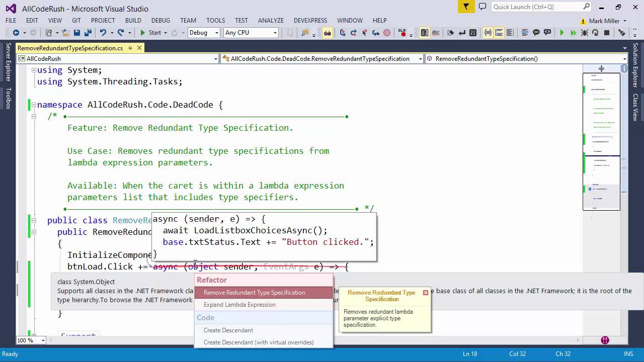Click the speech bubble comment icon in toolbar
Image resolution: width=644 pixels, height=362 pixels.
click(536, 33)
